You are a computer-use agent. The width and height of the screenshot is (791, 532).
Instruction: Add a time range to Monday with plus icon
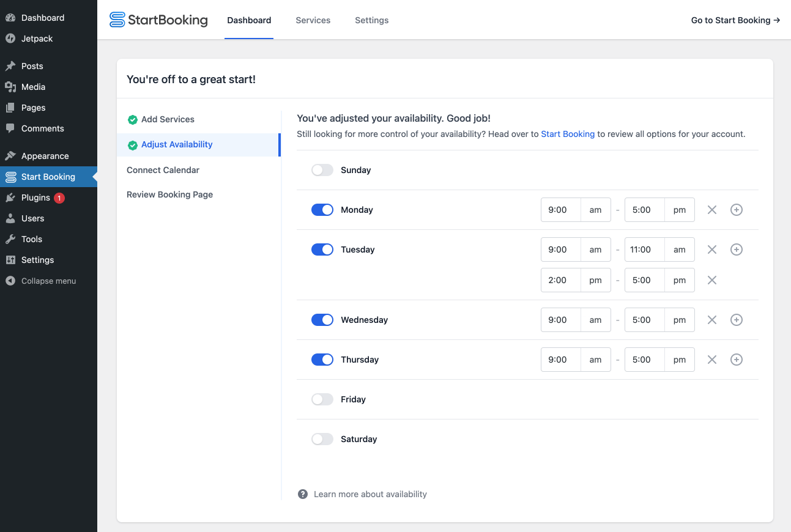click(x=737, y=210)
